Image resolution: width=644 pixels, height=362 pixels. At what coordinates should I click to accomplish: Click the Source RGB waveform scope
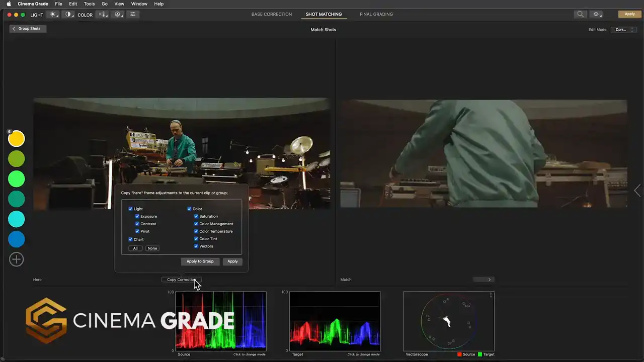point(220,321)
